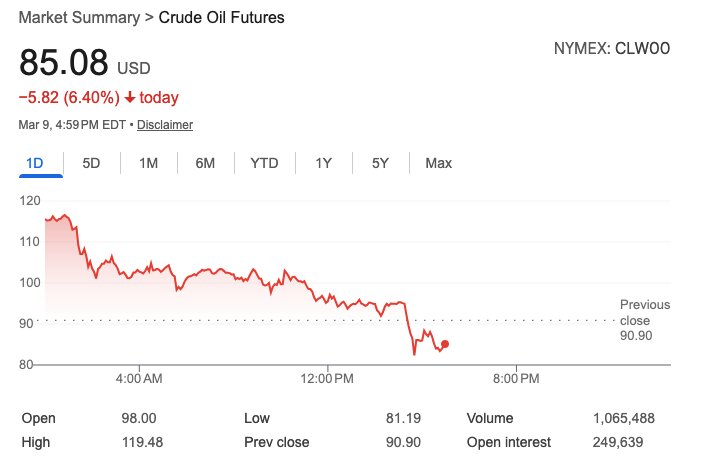
Task: Click the red down arrow icon
Action: click(130, 98)
